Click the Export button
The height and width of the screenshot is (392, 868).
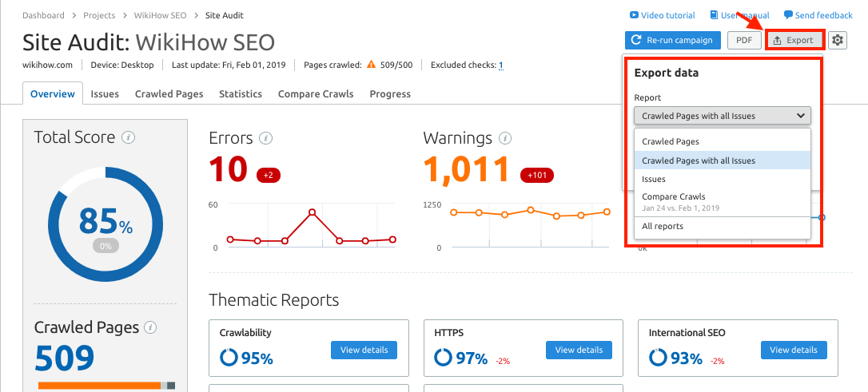point(794,41)
